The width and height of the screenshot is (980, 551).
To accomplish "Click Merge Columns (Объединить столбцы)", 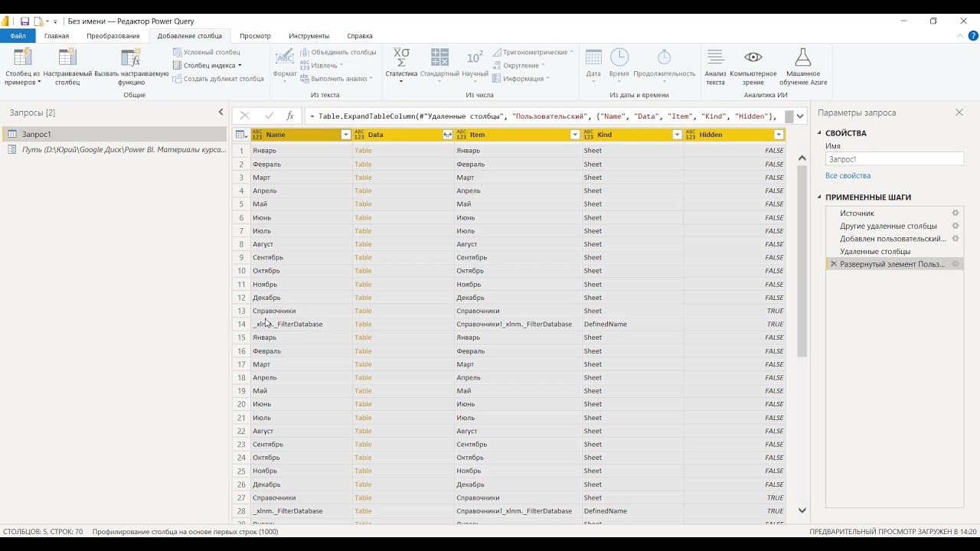I will click(x=338, y=52).
